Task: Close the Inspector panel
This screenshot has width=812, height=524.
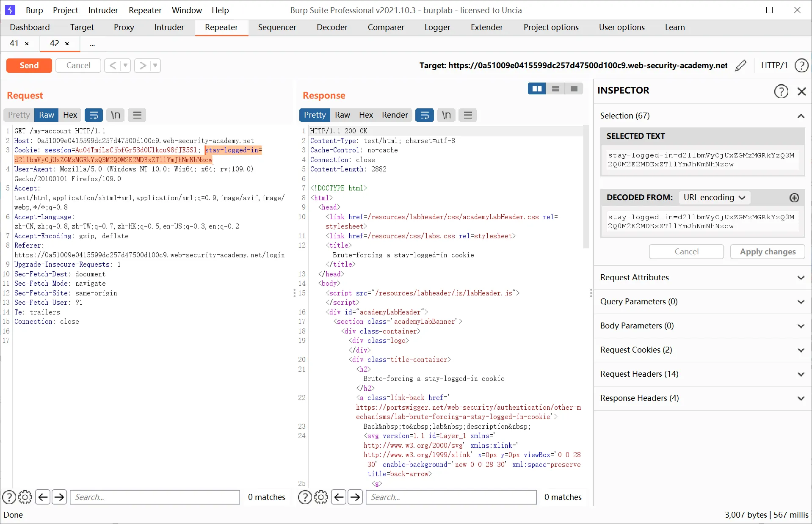Action: click(801, 91)
